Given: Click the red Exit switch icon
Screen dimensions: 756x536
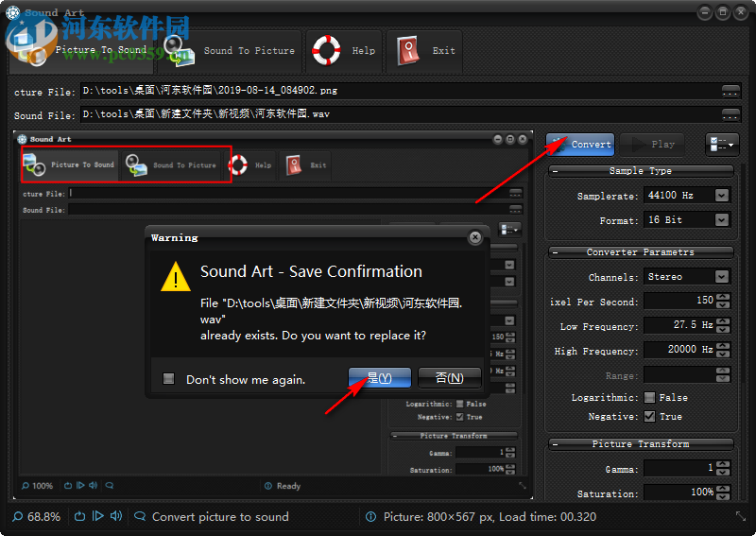Looking at the screenshot, I should pyautogui.click(x=408, y=51).
